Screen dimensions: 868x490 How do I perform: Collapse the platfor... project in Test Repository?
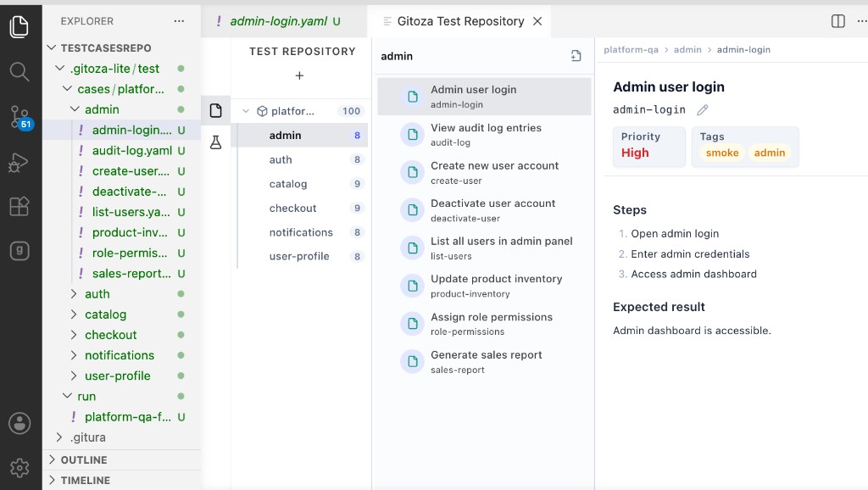(x=246, y=111)
